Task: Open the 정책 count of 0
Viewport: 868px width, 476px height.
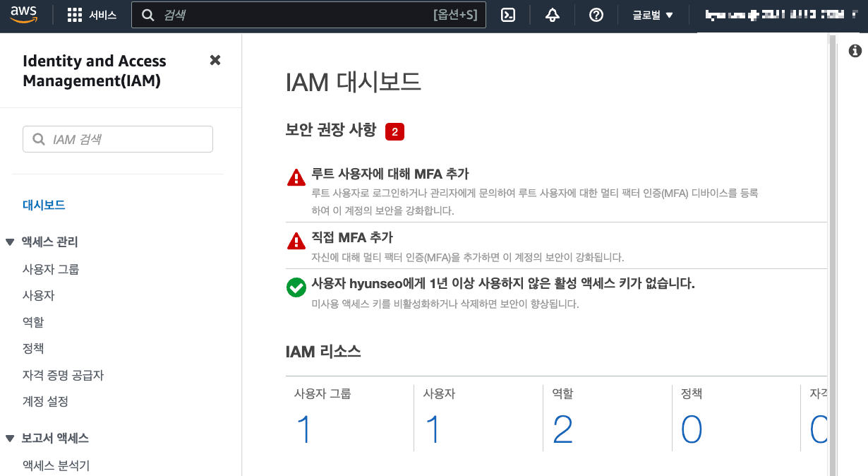Action: tap(692, 429)
